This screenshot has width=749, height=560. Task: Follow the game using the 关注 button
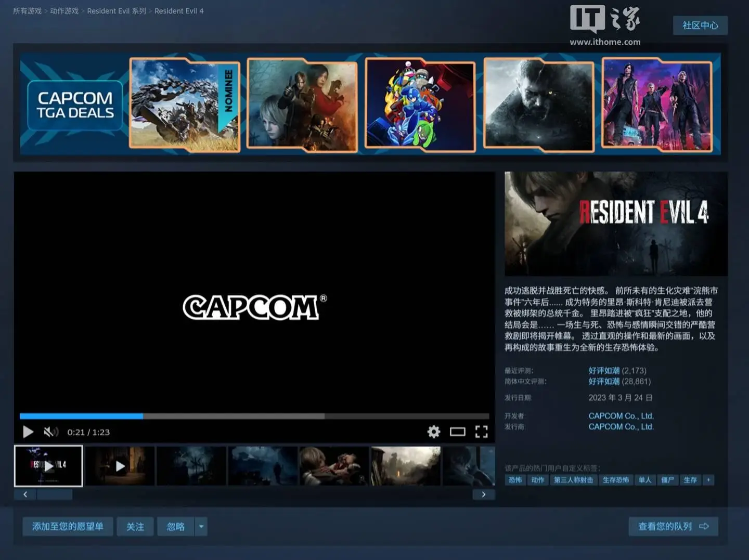click(135, 526)
